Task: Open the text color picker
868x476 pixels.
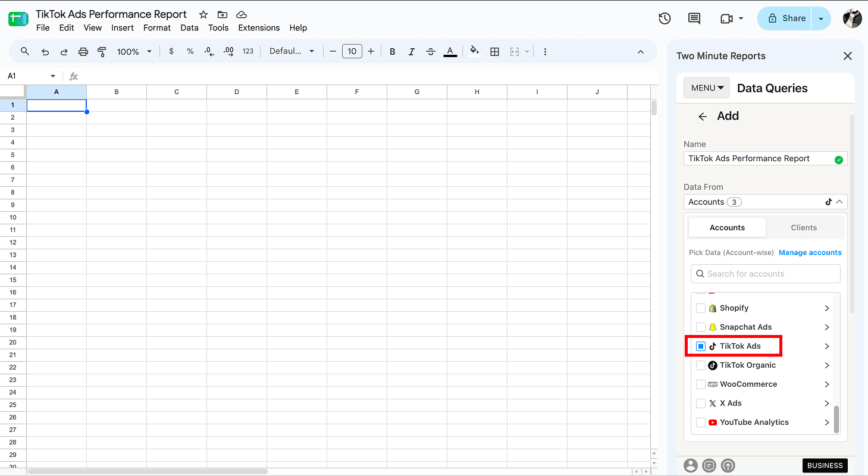Action: tap(450, 52)
